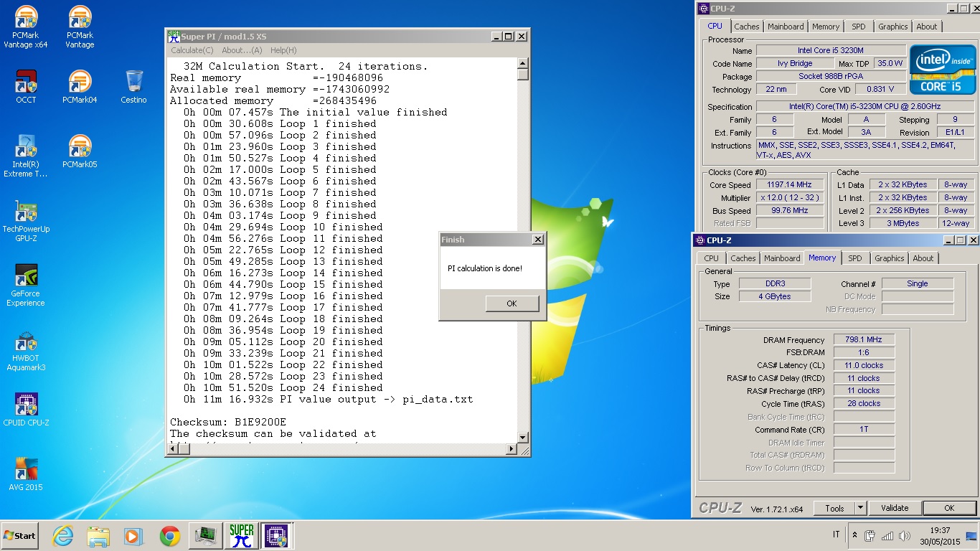Click the Checksum: B1E9200E line
The width and height of the screenshot is (980, 551).
[x=228, y=422]
